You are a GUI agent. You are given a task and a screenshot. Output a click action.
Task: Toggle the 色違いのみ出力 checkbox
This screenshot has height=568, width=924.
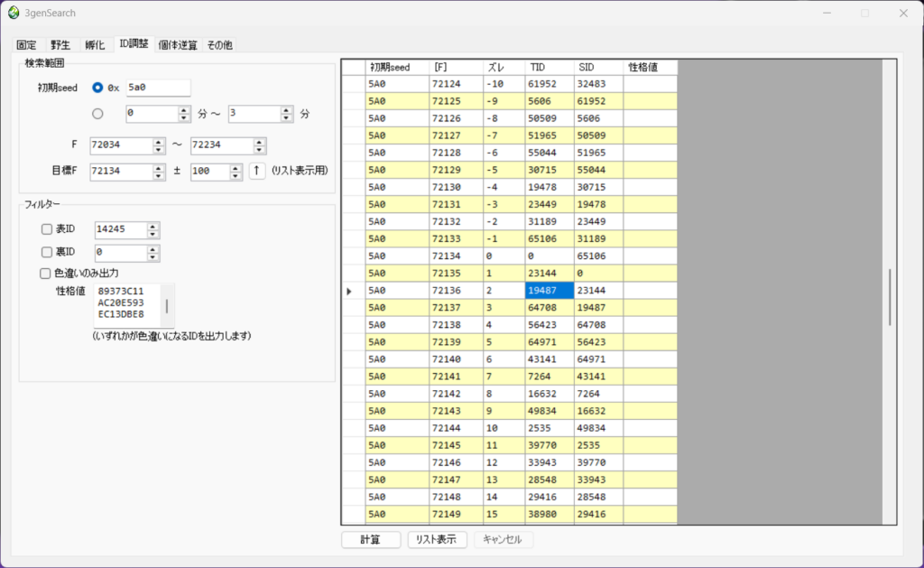point(44,273)
